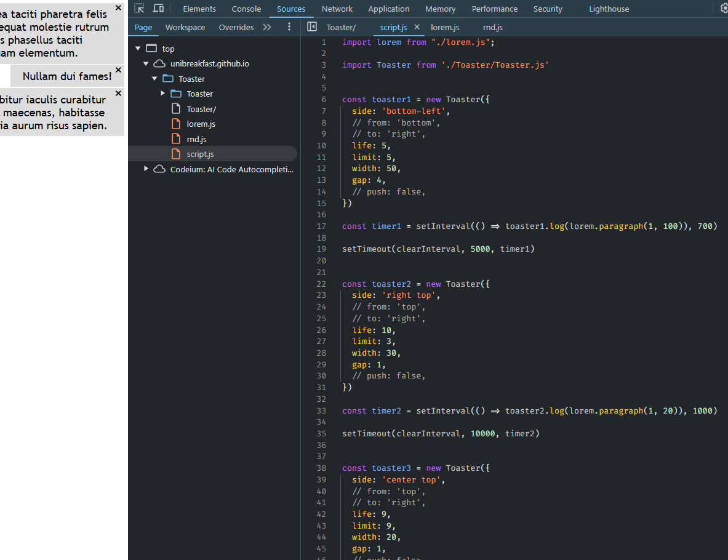Viewport: 728px width, 560px height.
Task: Close the 'iaculis curabitur' toast
Action: [x=118, y=94]
